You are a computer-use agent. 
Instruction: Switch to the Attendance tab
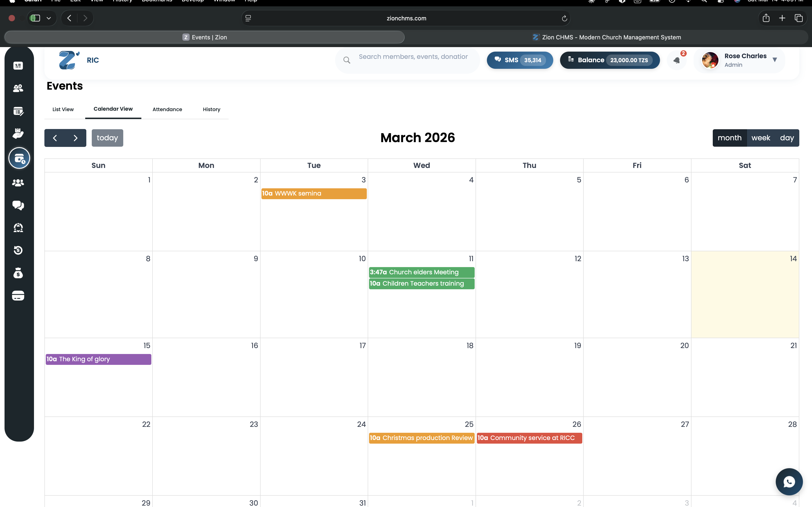click(x=167, y=109)
